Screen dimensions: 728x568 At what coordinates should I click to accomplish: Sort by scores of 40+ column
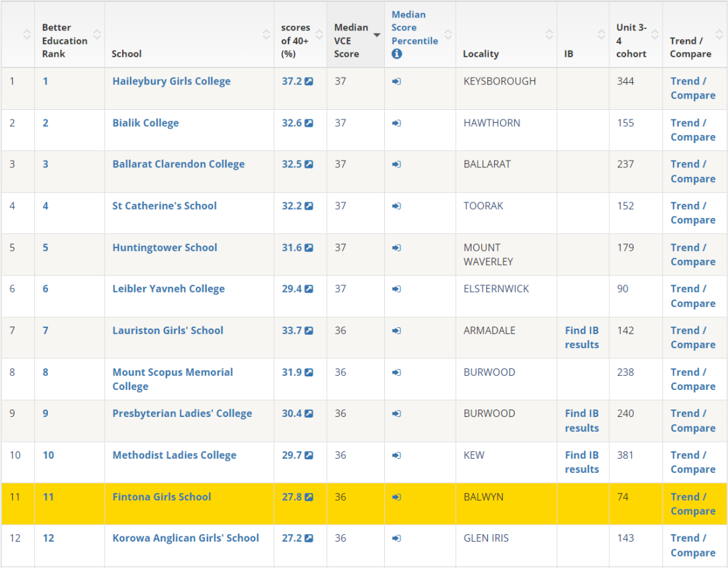coord(319,34)
